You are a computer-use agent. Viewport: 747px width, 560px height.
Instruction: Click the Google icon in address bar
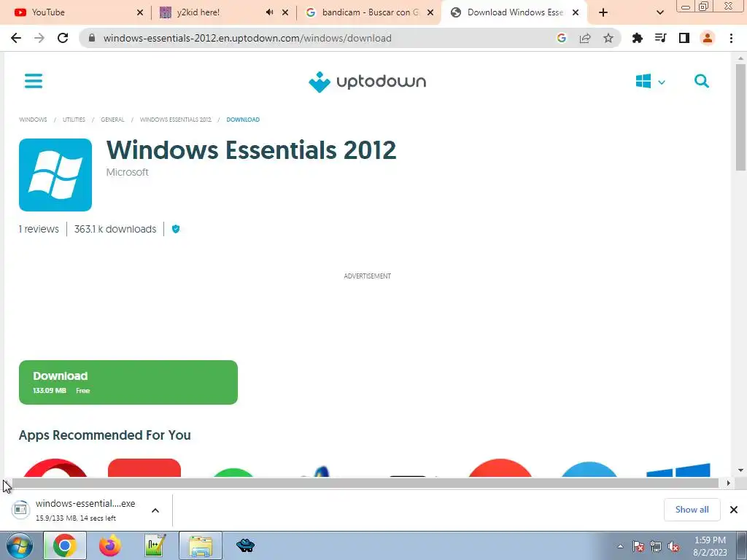click(x=562, y=38)
